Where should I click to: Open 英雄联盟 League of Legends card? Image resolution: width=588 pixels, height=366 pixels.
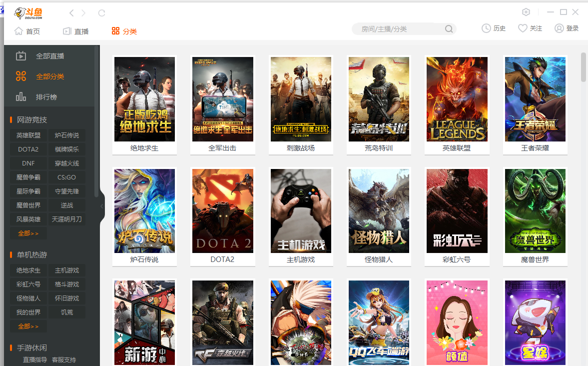(x=457, y=104)
